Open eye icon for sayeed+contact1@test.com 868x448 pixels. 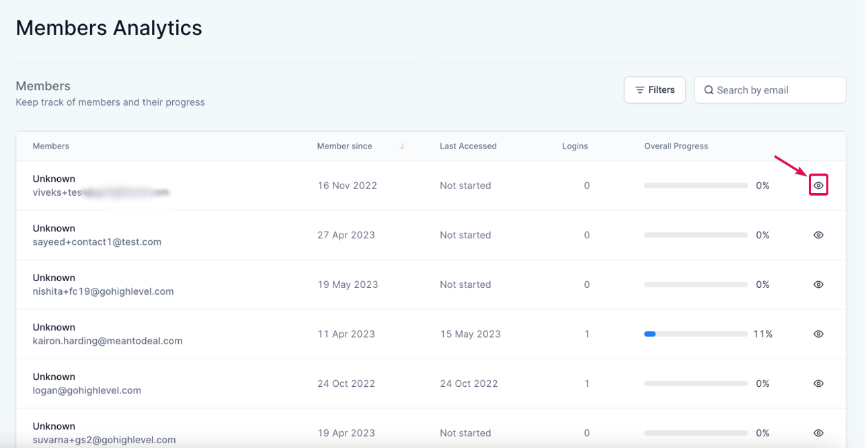[818, 235]
